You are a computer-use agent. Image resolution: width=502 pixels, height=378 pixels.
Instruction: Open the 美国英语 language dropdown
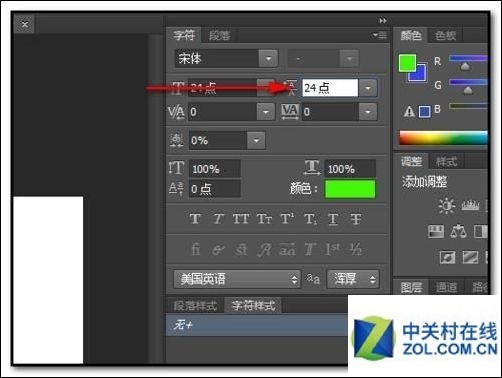(x=237, y=279)
